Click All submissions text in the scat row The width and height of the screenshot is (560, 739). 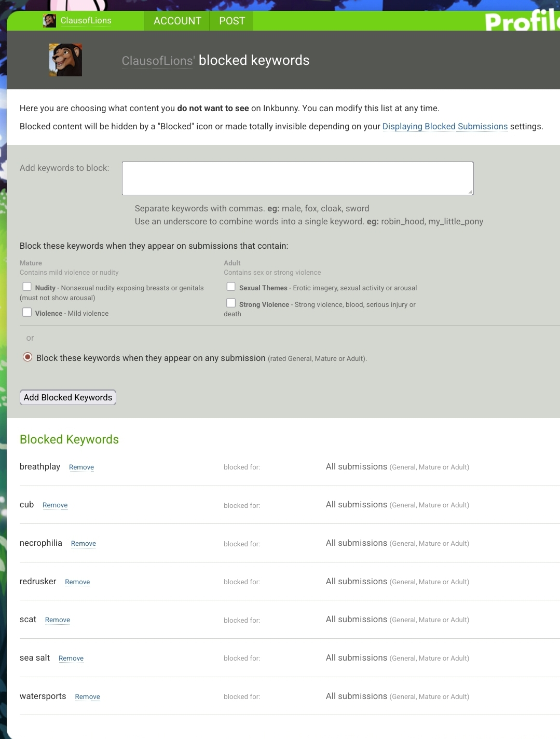pos(357,619)
